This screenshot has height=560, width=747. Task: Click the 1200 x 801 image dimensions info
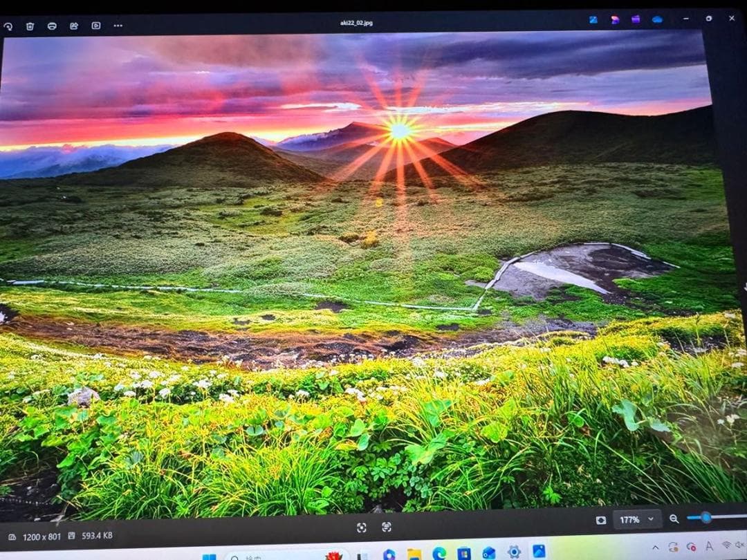[41, 536]
